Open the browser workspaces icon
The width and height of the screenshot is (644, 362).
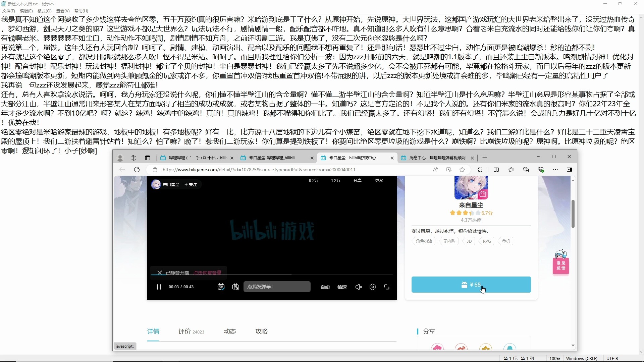(133, 158)
